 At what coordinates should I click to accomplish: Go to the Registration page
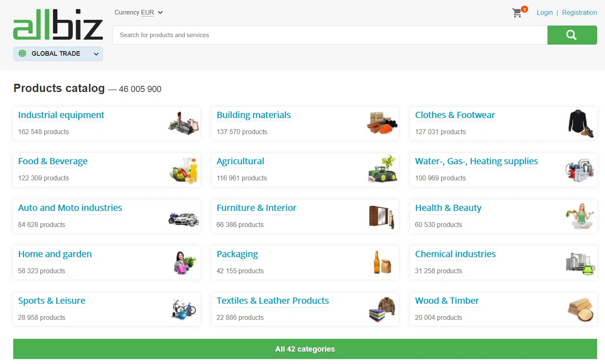[579, 12]
